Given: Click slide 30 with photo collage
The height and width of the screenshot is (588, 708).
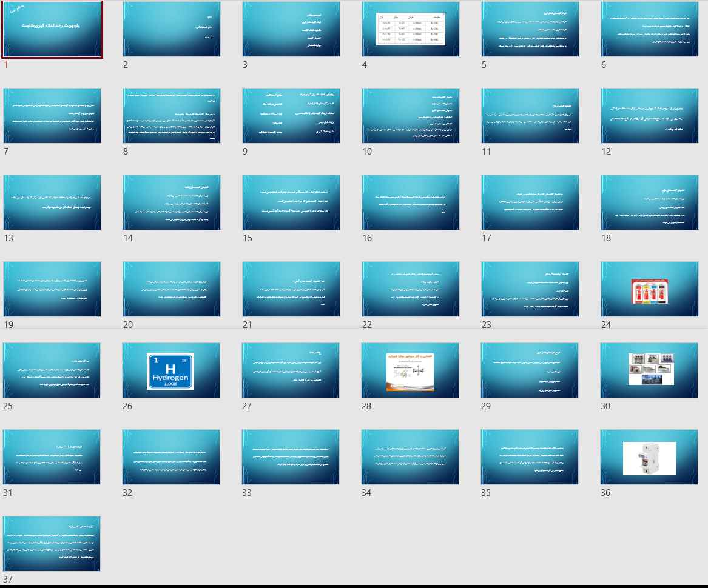Looking at the screenshot, I should click(649, 370).
